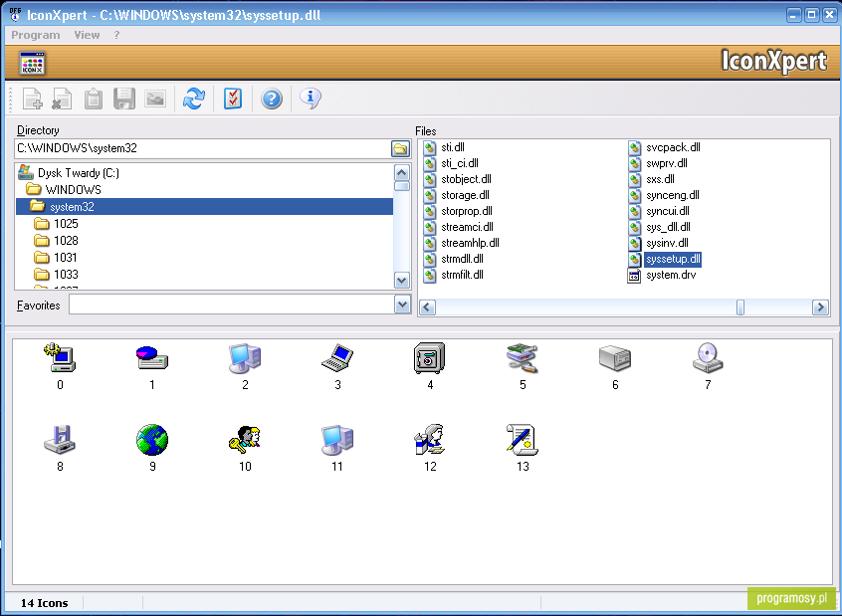Image resolution: width=842 pixels, height=616 pixels.
Task: Click the directory tree vertical scrollbar thumb
Action: click(x=402, y=186)
